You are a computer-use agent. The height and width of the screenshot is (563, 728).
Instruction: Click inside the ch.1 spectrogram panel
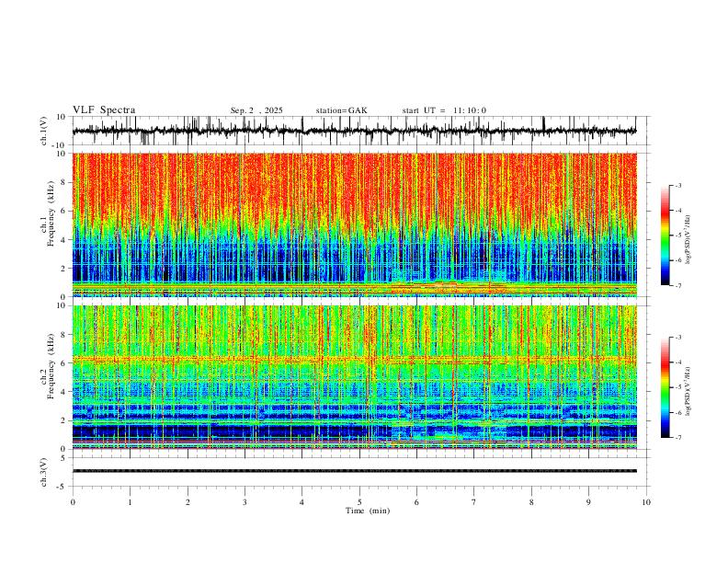tap(354, 224)
